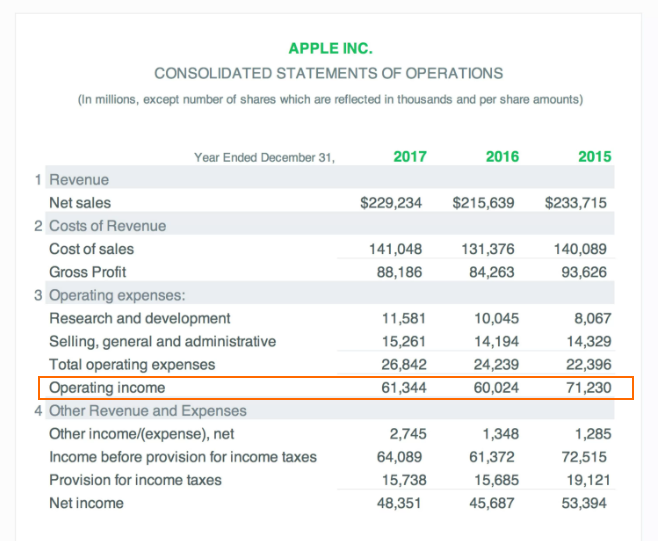
Task: Select Net income value 48,351
Action: tap(399, 503)
